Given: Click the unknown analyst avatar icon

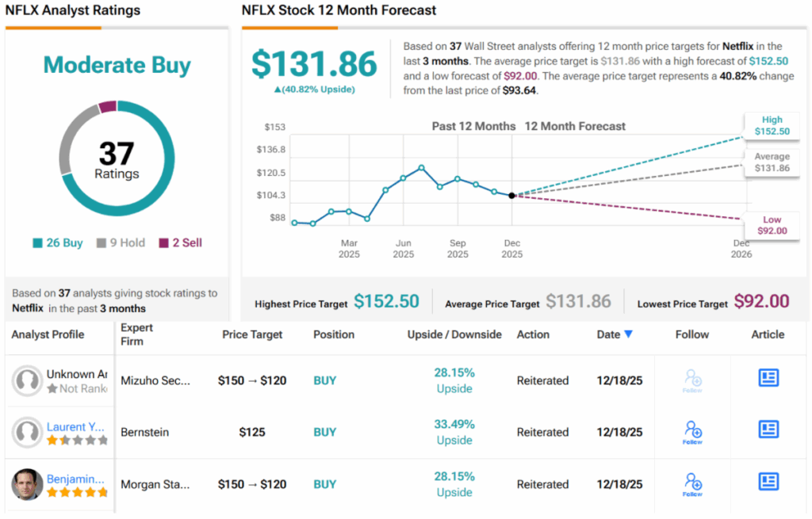Looking at the screenshot, I should [x=28, y=380].
